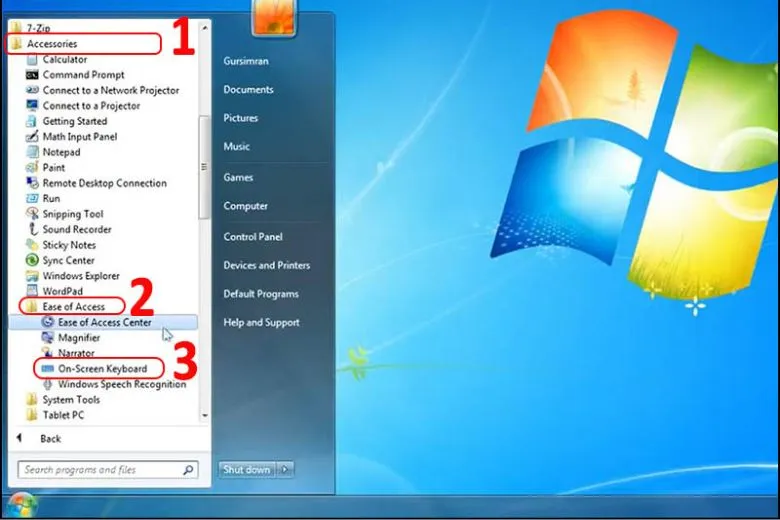
Task: Click the user account picture
Action: pos(274,18)
